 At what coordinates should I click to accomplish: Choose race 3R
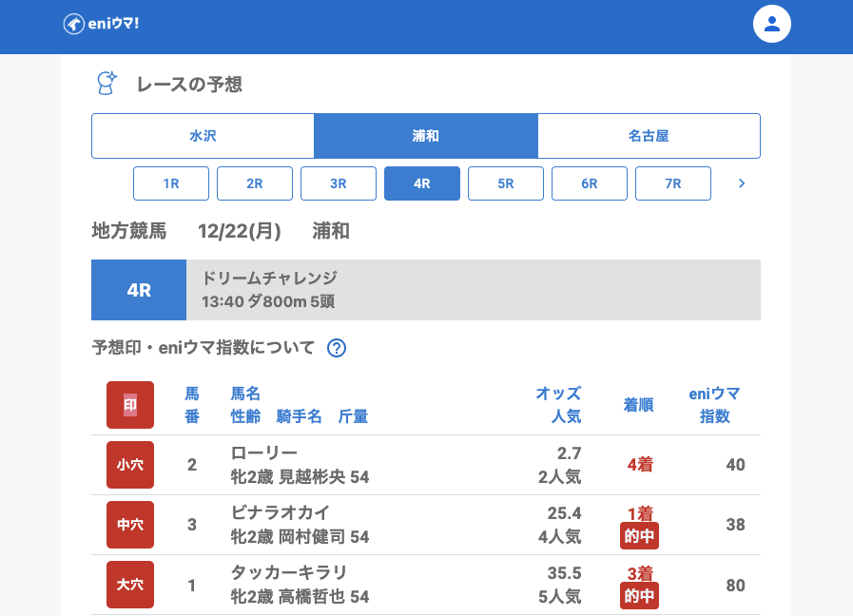339,183
